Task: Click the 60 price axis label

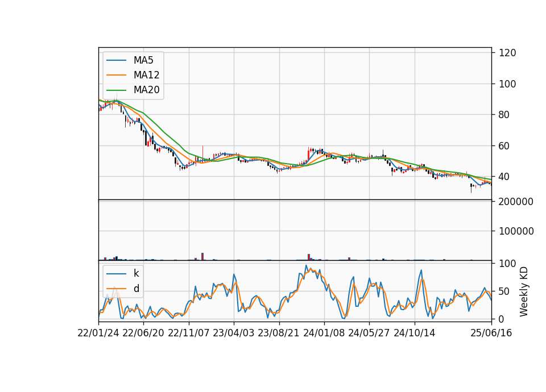Action: tap(504, 146)
